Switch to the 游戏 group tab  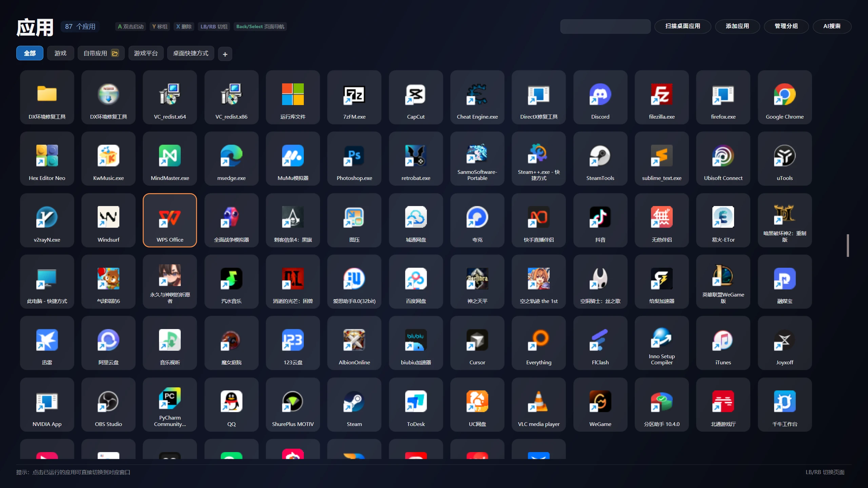(60, 53)
